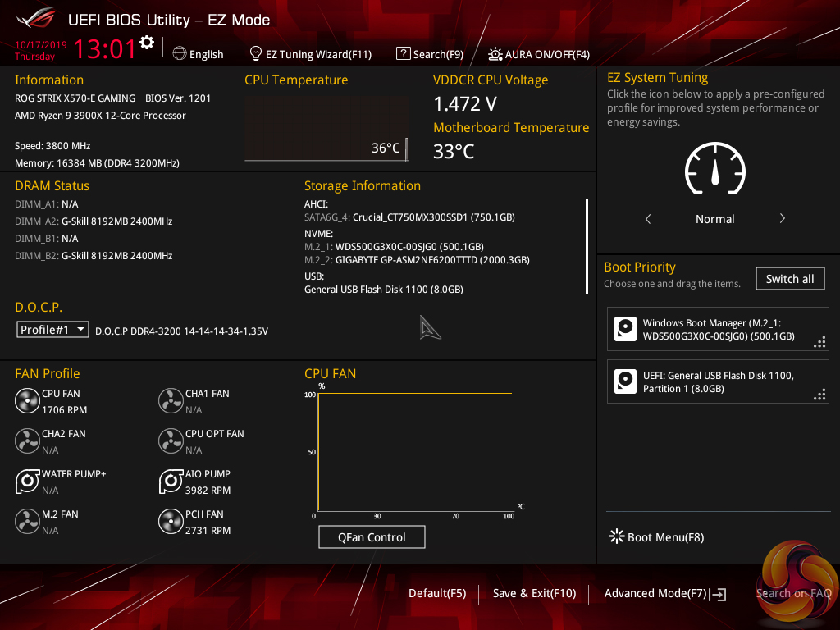
Task: Click the ROG logo
Action: (36, 18)
